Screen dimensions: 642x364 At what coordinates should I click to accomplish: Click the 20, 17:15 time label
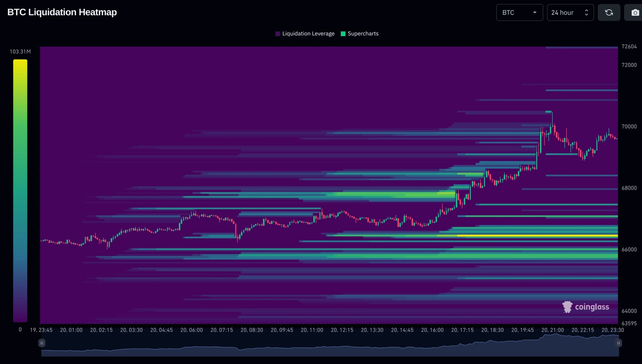click(x=462, y=330)
